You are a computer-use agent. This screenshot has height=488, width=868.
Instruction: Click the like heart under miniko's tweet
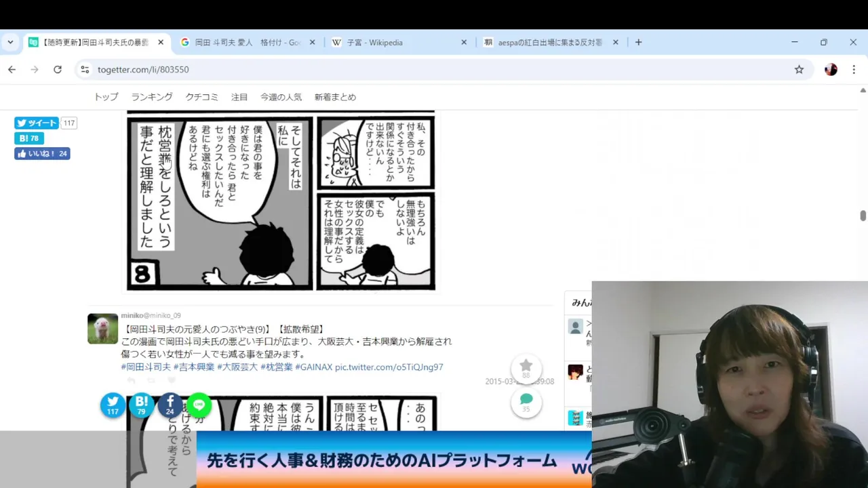click(172, 381)
